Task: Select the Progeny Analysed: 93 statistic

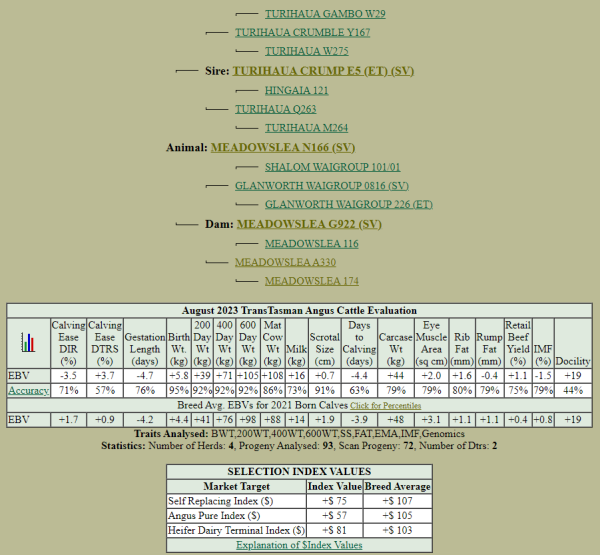Action: click(x=285, y=446)
